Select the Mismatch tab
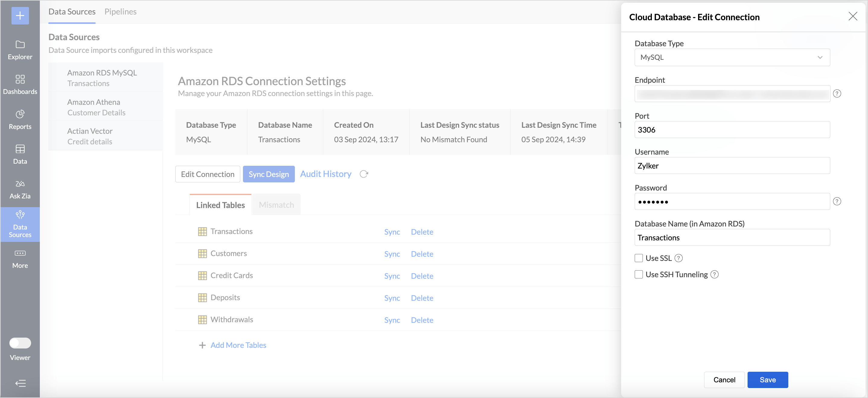868x398 pixels. coord(276,204)
